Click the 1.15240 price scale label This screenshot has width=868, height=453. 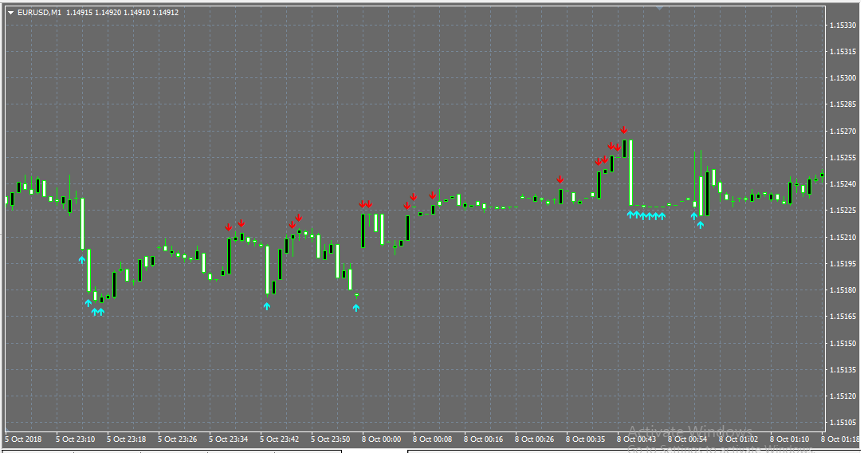(x=842, y=184)
